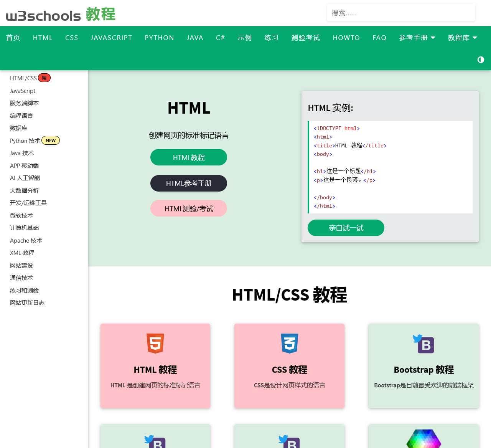This screenshot has width=491, height=448.
Task: Open JavaScript in the sidebar
Action: [x=23, y=91]
